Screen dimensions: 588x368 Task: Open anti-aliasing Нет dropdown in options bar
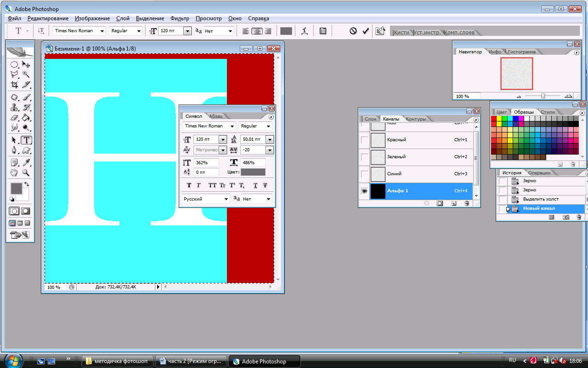coord(230,31)
